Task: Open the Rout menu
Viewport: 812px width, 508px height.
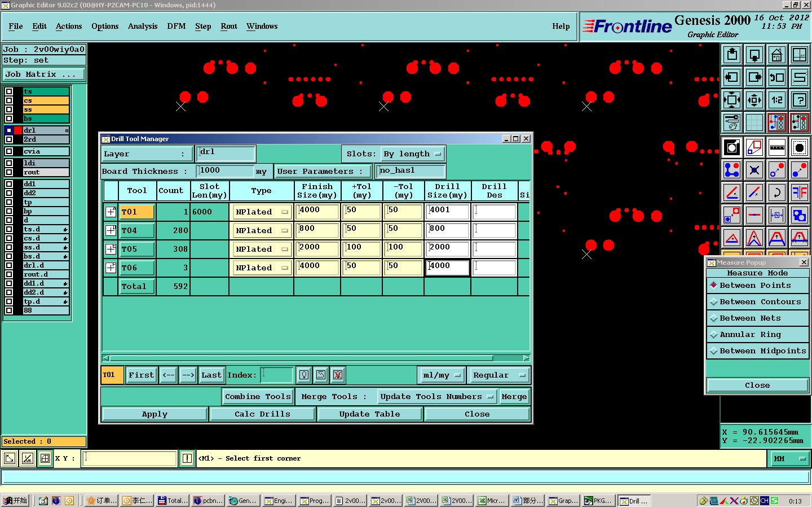Action: pos(229,27)
